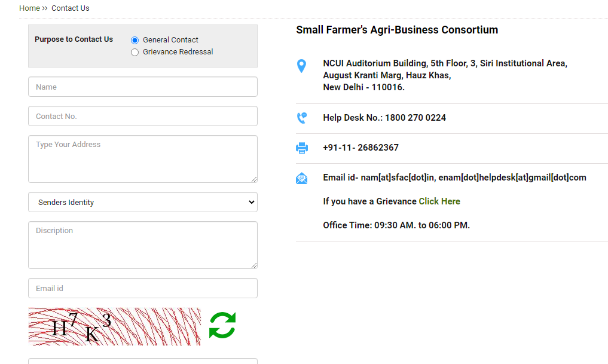Viewport: 608px width, 364px height.
Task: Click the Help Desk No. 1800 270 0224 text
Action: tap(384, 118)
